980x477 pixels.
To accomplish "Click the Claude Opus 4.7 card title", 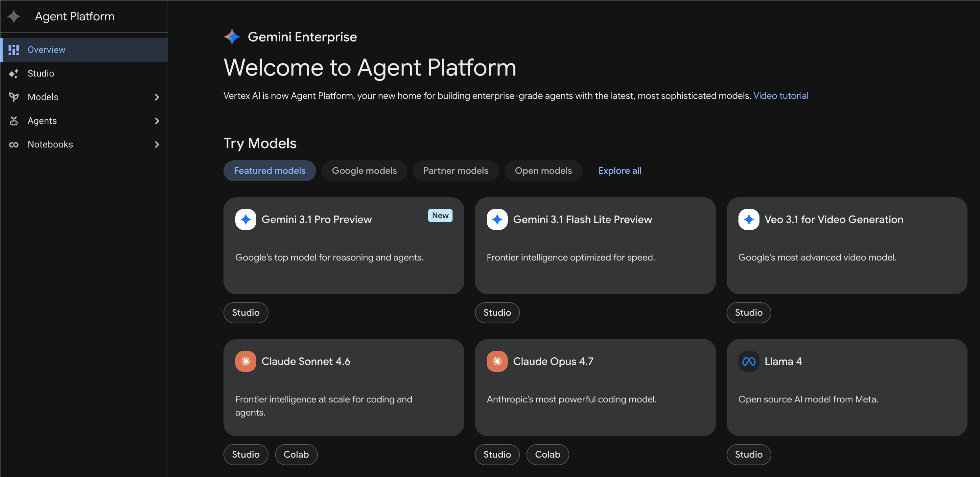I will tap(553, 361).
